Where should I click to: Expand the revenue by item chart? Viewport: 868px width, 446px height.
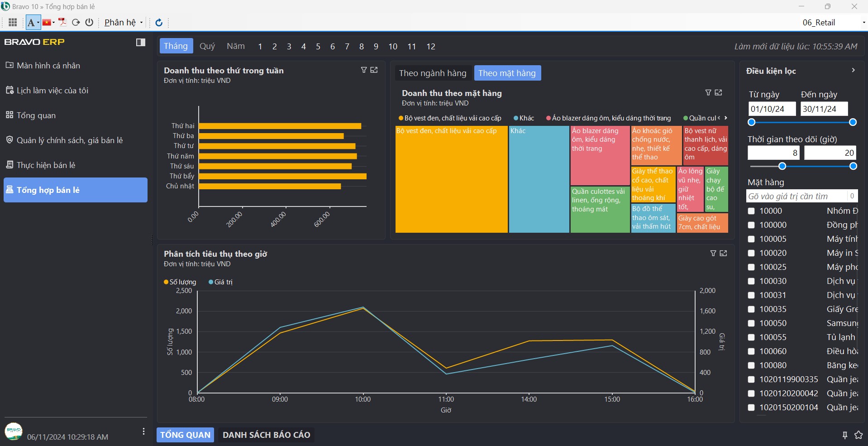[718, 93]
